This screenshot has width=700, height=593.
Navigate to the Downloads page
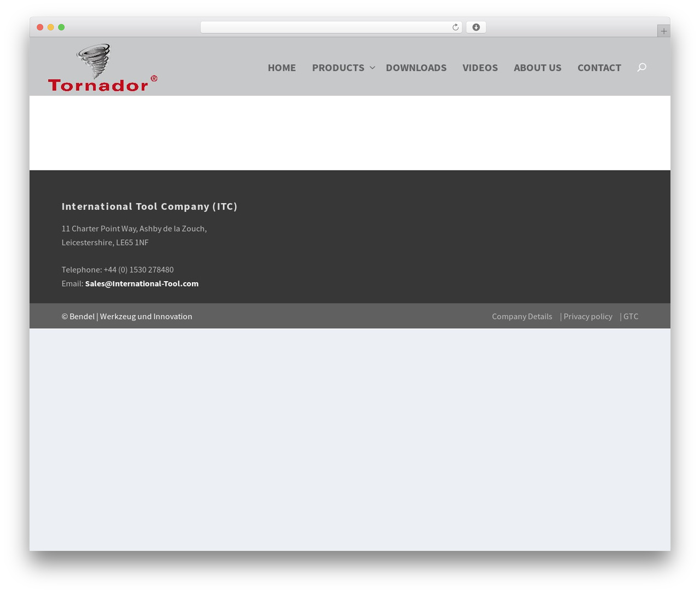[x=416, y=67]
